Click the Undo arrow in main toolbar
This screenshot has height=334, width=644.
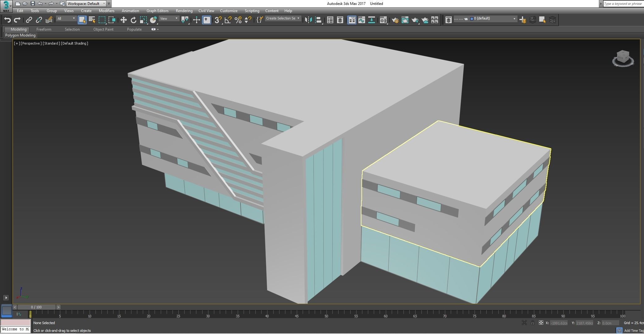point(7,20)
